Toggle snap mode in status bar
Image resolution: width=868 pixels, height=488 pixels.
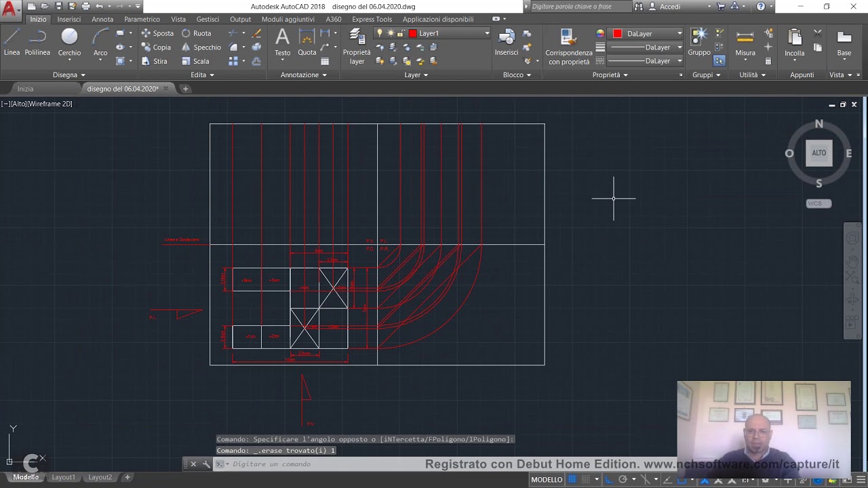585,479
